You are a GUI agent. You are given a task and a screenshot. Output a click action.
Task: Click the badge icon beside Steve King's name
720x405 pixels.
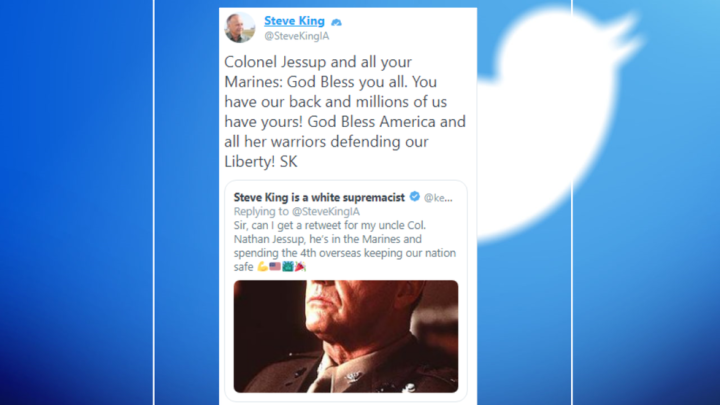pos(337,22)
